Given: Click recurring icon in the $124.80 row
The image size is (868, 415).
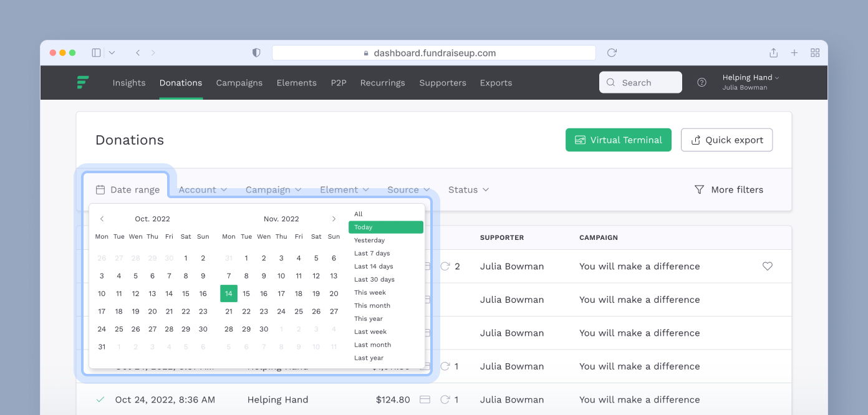Looking at the screenshot, I should click(x=445, y=399).
